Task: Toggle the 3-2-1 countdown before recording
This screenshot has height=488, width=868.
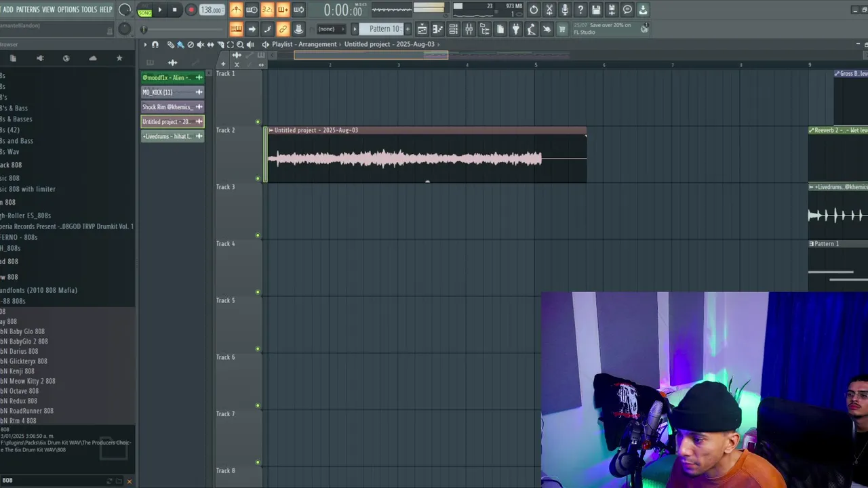Action: 267,9
